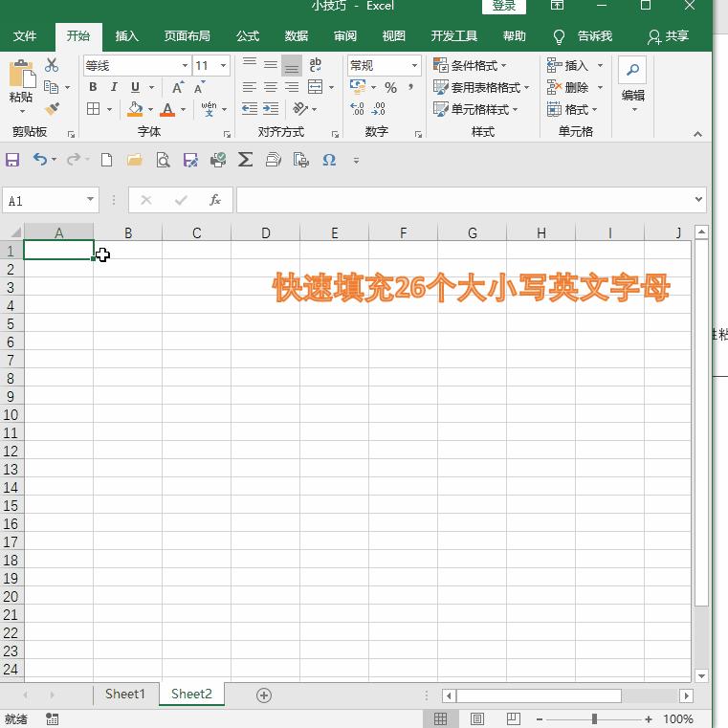The image size is (728, 728).
Task: Click Merge and Center icon
Action: tap(316, 87)
